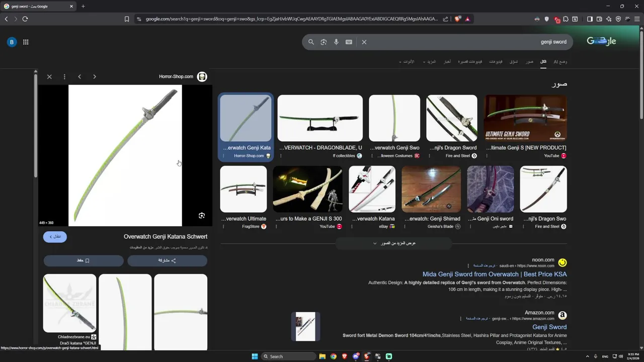
Task: Open Brave Rewards triangle icon
Action: tap(467, 19)
